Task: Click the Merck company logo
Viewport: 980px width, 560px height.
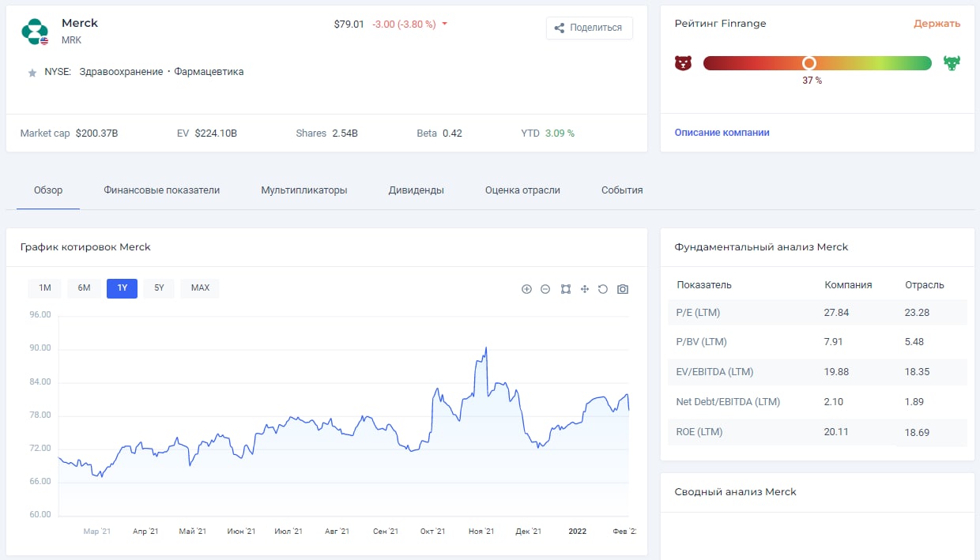Action: tap(36, 31)
